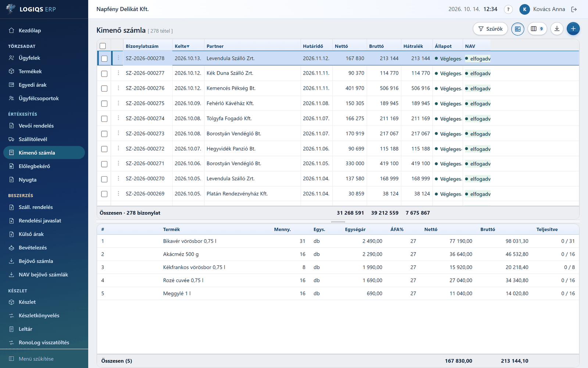
Task: Toggle the detail panel view icon
Action: click(517, 29)
